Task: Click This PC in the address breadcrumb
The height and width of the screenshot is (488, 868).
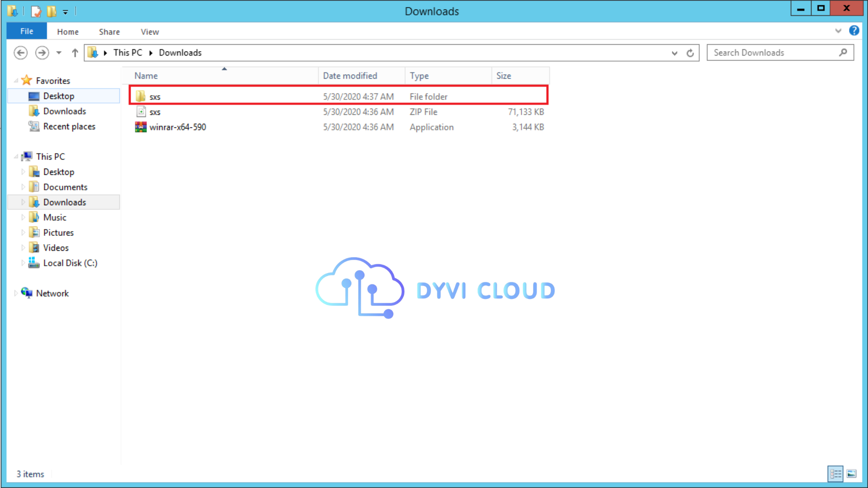Action: coord(128,52)
